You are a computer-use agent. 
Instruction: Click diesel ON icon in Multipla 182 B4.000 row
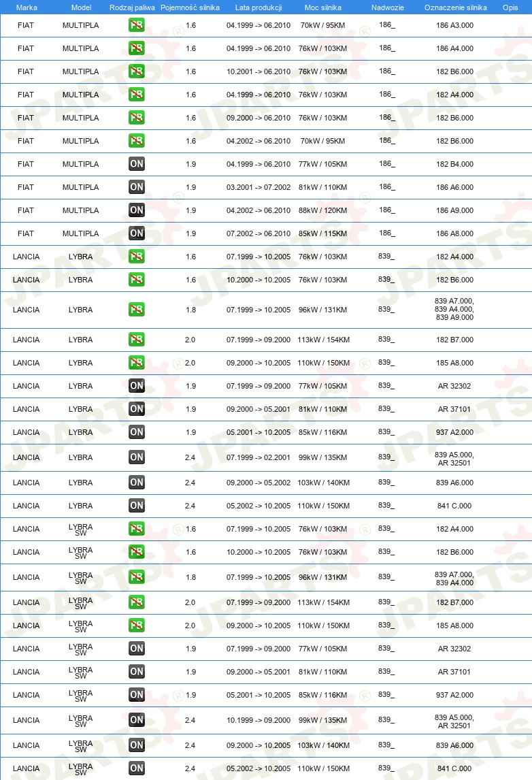point(136,163)
